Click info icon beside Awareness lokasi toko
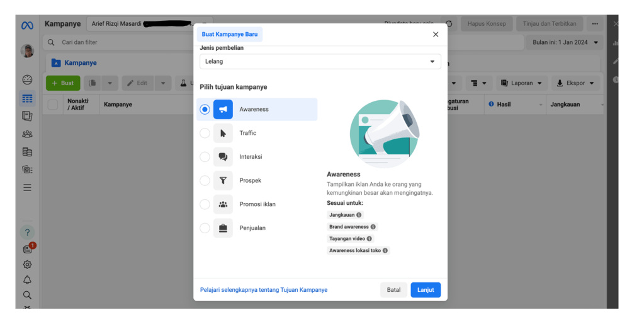This screenshot has width=644, height=329. pos(385,250)
